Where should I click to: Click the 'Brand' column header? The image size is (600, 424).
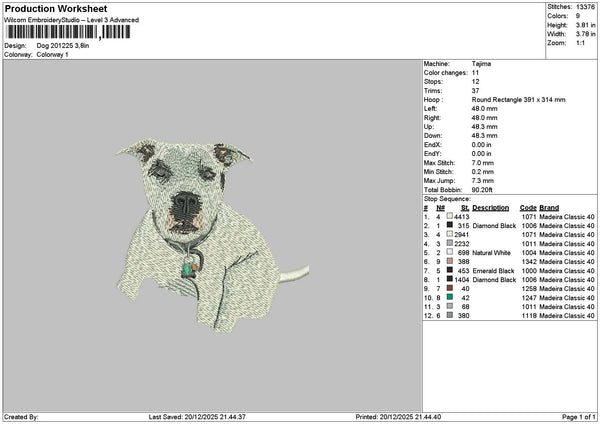[x=549, y=208]
